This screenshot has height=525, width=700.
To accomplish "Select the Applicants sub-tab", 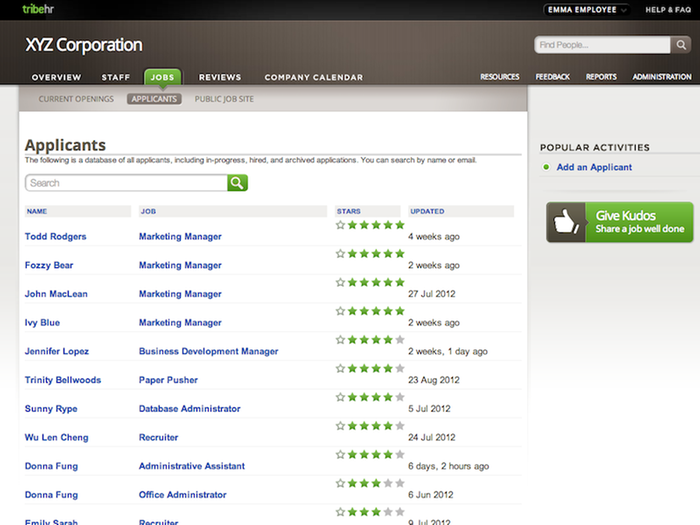I will pos(154,99).
